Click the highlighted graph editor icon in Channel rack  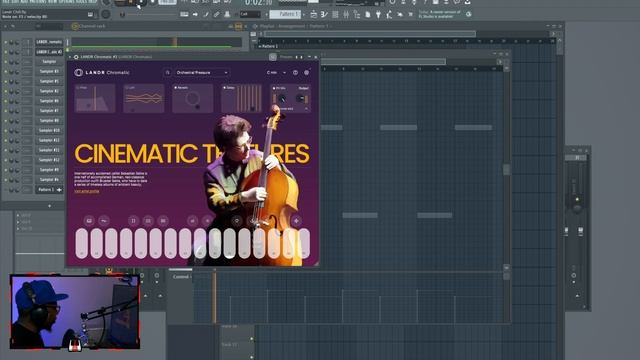click(238, 26)
